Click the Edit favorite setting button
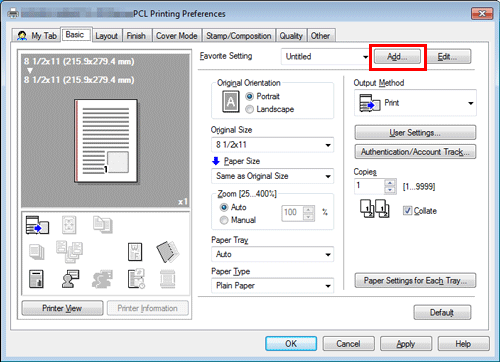This screenshot has height=362, width=500. (x=449, y=57)
